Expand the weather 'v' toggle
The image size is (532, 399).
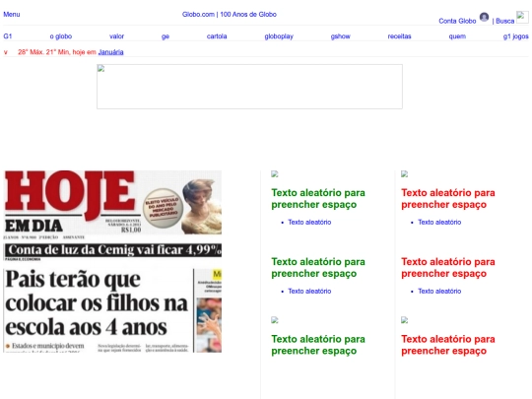6,52
